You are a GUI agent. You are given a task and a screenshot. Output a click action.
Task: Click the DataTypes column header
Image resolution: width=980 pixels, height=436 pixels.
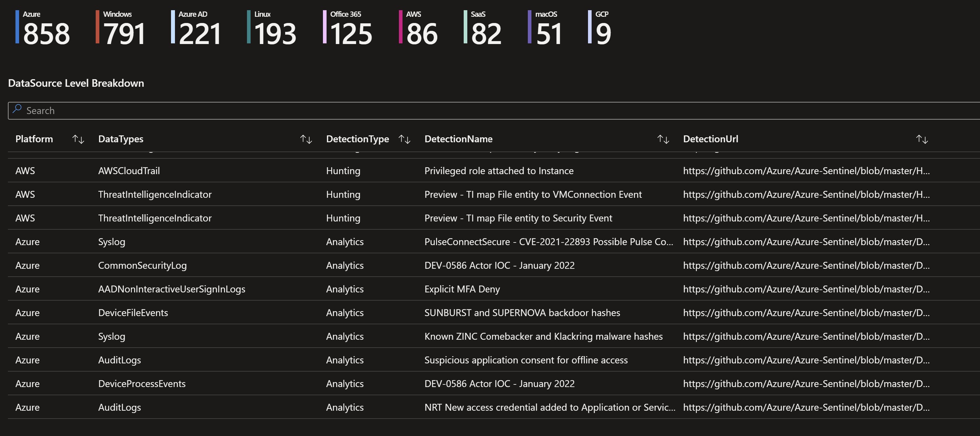121,139
